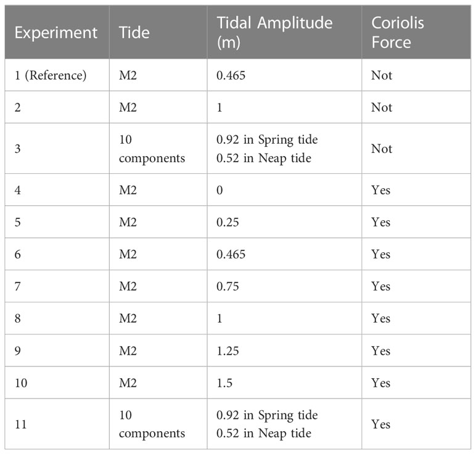Click the Yes value in experiment 6
The width and height of the screenshot is (476, 454).
pyautogui.click(x=380, y=255)
